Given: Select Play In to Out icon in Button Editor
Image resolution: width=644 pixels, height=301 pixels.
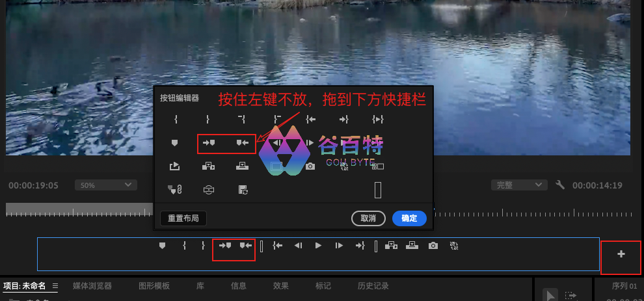Looking at the screenshot, I should [x=378, y=119].
